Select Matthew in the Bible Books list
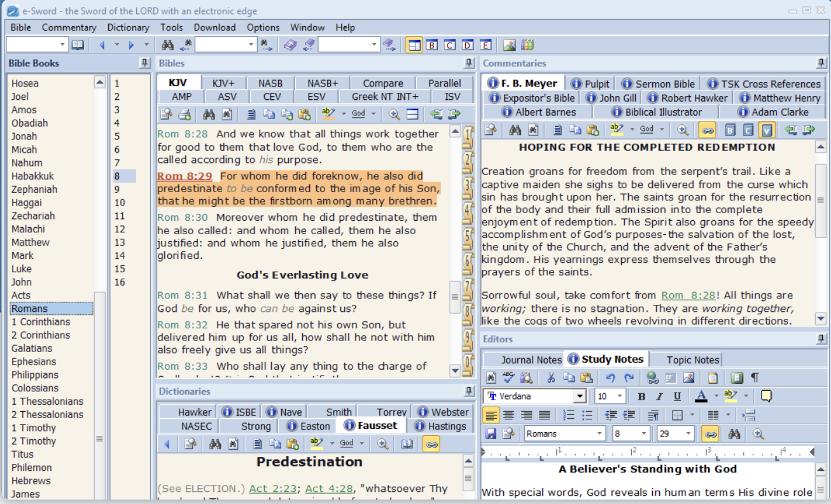The width and height of the screenshot is (831, 504). coord(30,242)
